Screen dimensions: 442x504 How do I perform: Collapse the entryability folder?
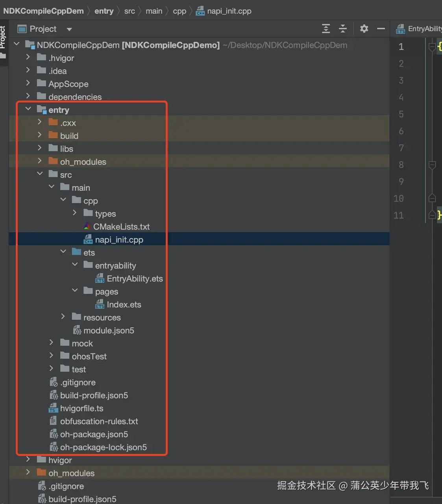tap(75, 265)
